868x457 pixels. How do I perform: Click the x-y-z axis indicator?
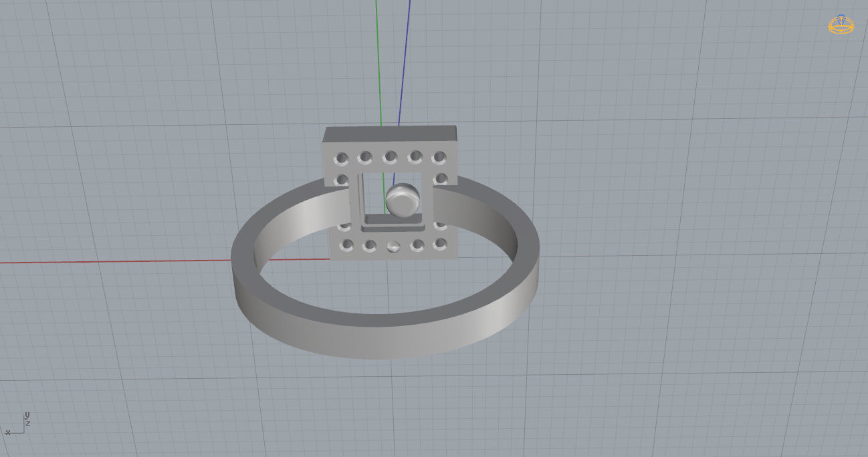coord(17,424)
